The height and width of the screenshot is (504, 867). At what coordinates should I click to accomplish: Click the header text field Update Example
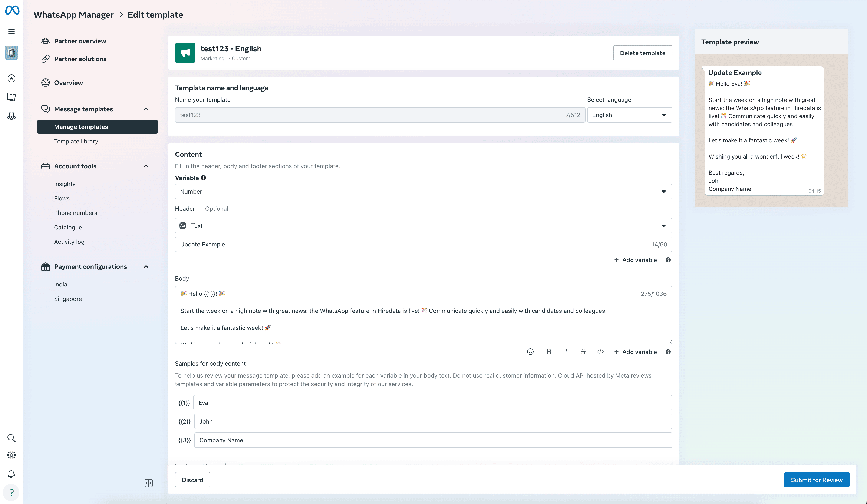click(x=423, y=244)
